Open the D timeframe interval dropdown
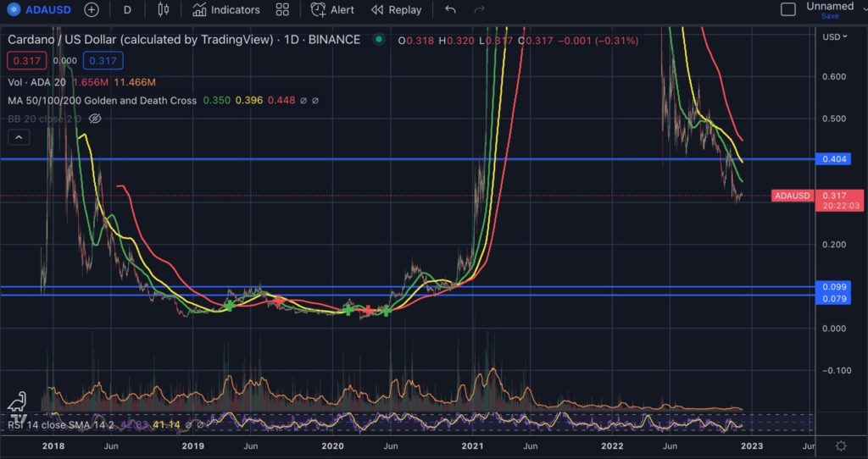This screenshot has width=868, height=459. [x=127, y=10]
